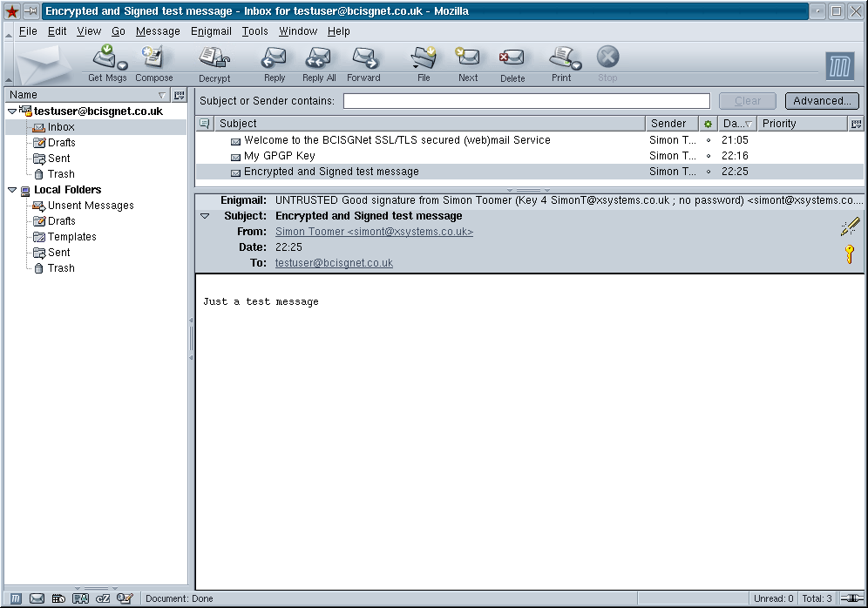This screenshot has height=608, width=868.
Task: Open the Get Msgs dropdown arrow
Action: tap(122, 66)
